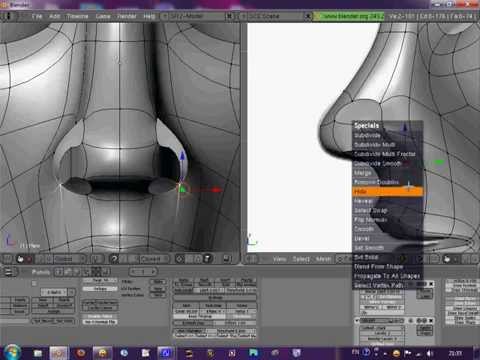Click the taskbar clock

point(455,353)
